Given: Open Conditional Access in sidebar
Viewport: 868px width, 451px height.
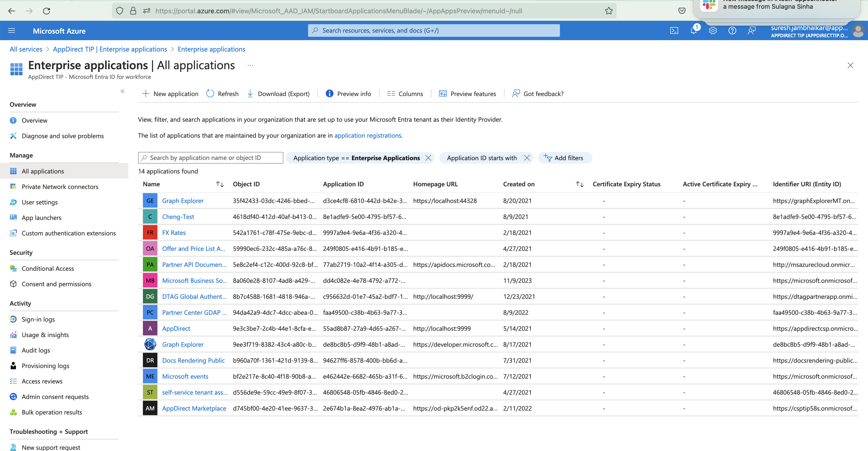Looking at the screenshot, I should tap(48, 269).
